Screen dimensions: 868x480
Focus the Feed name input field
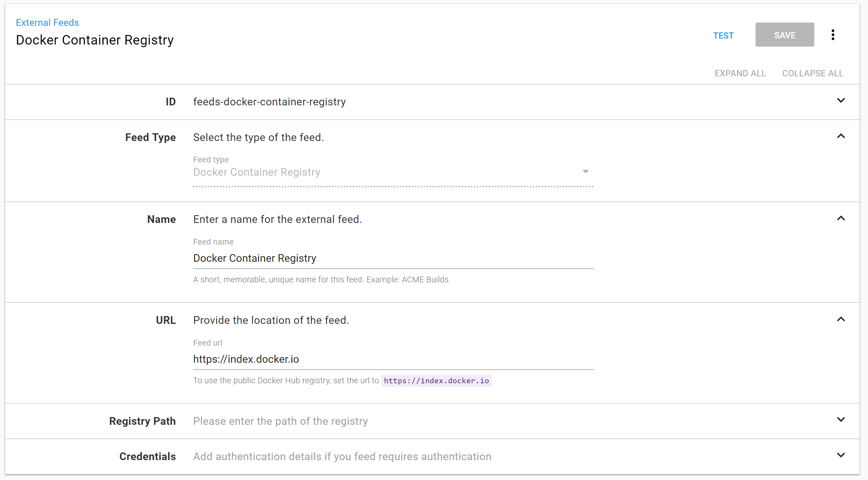point(393,258)
